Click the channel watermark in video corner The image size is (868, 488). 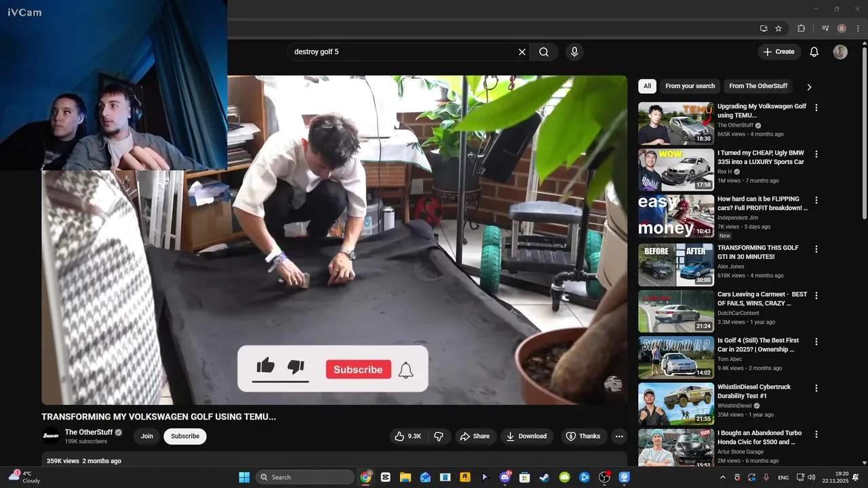pos(613,384)
